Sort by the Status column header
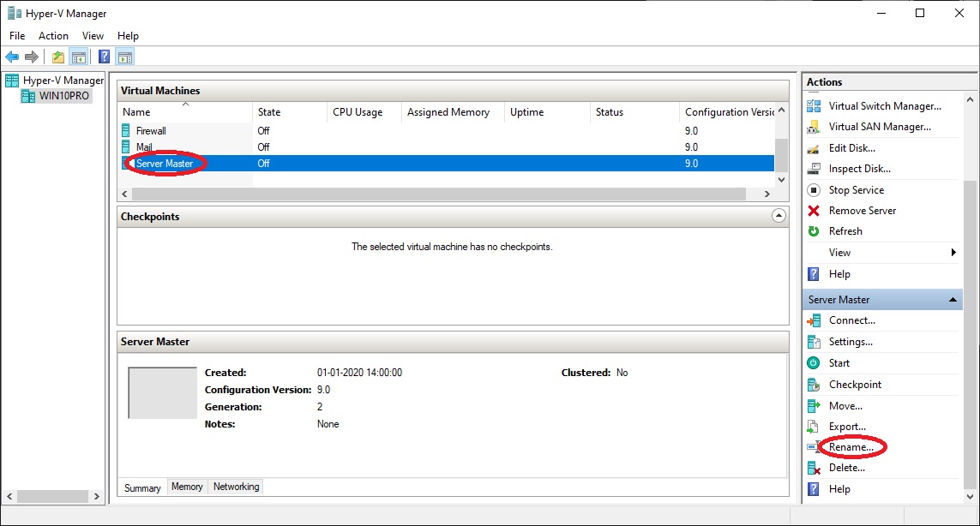 (x=634, y=112)
